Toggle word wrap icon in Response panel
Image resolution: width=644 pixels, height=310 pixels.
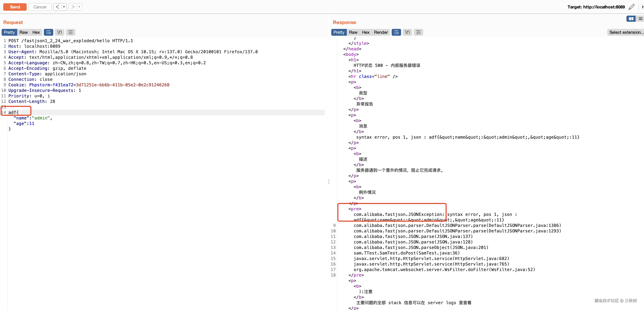tap(396, 32)
